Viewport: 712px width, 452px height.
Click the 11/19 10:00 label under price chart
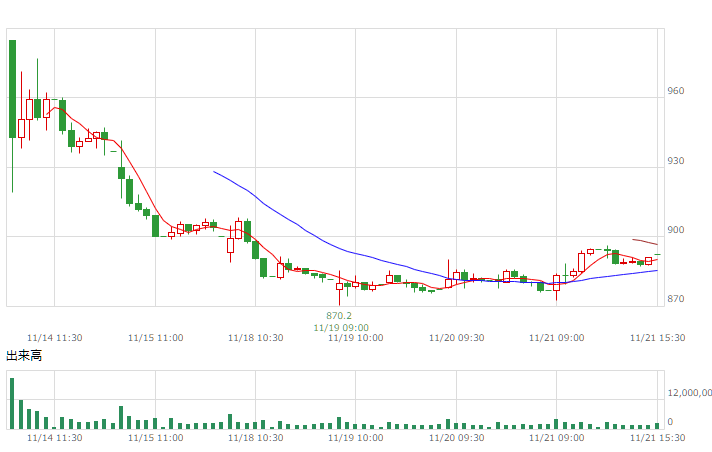tap(356, 338)
